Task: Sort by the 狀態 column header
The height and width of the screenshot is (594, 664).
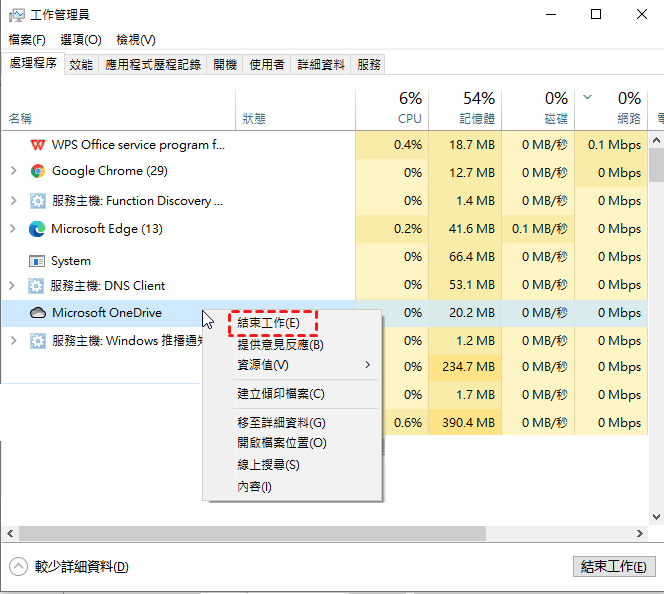Action: tap(295, 110)
